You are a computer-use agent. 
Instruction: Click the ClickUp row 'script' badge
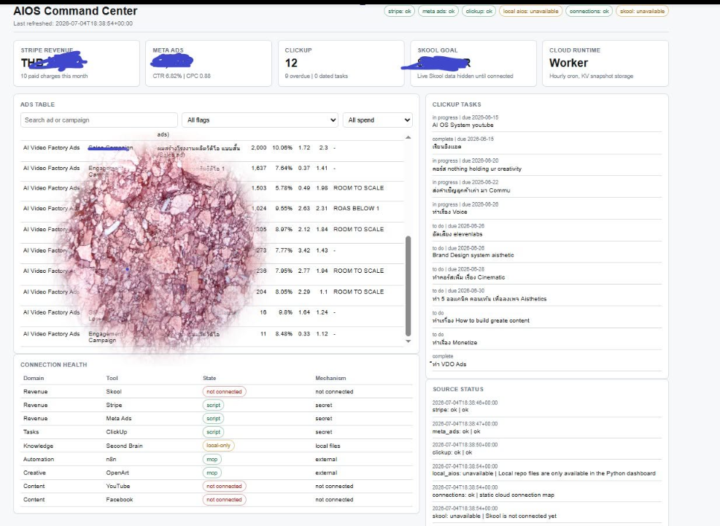pos(213,432)
